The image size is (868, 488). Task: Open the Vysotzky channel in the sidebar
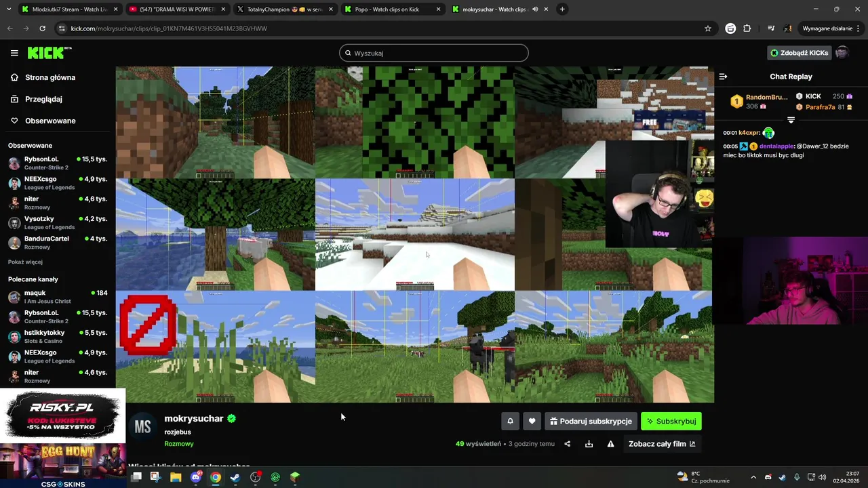(x=58, y=222)
